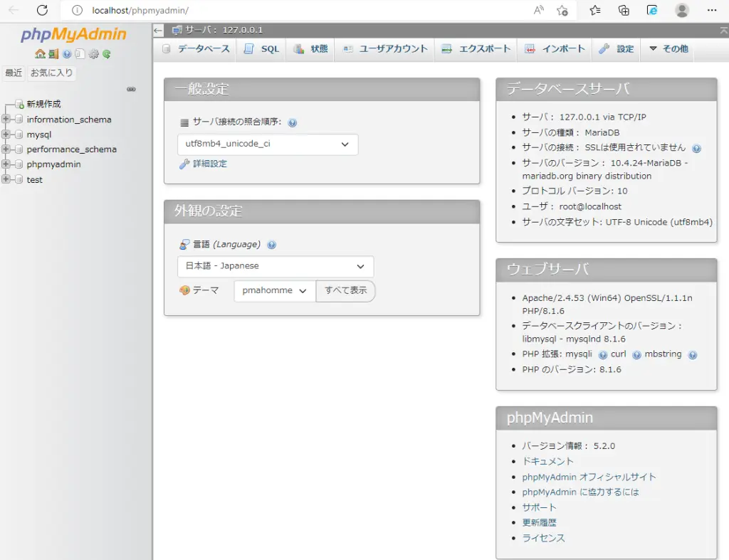Click the site information icon in address bar
729x560 pixels.
tap(77, 10)
